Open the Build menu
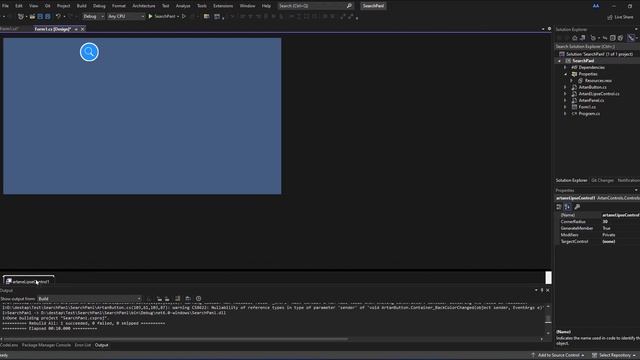 pyautogui.click(x=82, y=6)
